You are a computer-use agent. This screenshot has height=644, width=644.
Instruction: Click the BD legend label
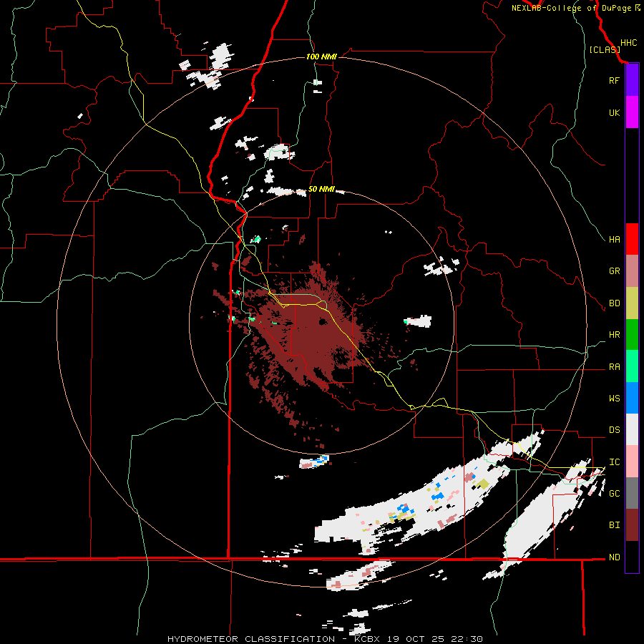point(614,303)
